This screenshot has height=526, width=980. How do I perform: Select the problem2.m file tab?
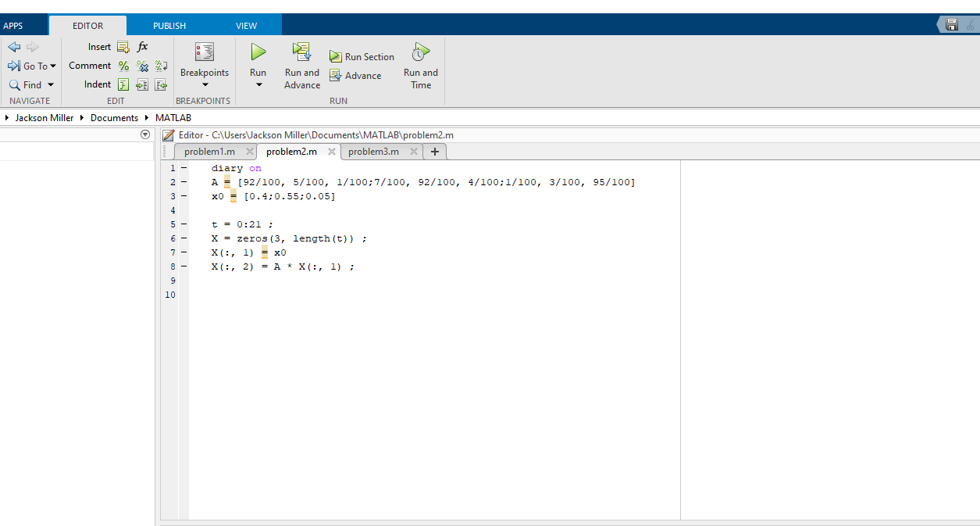click(x=291, y=152)
